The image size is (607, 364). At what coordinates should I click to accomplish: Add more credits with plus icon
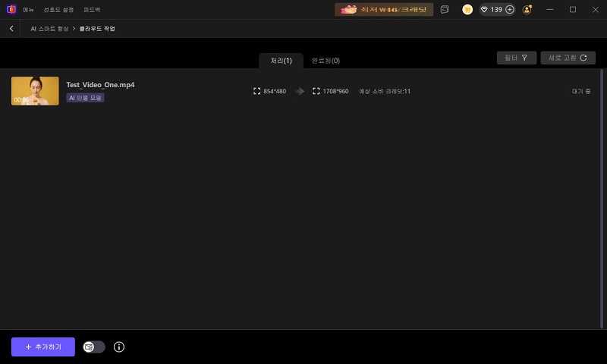510,10
